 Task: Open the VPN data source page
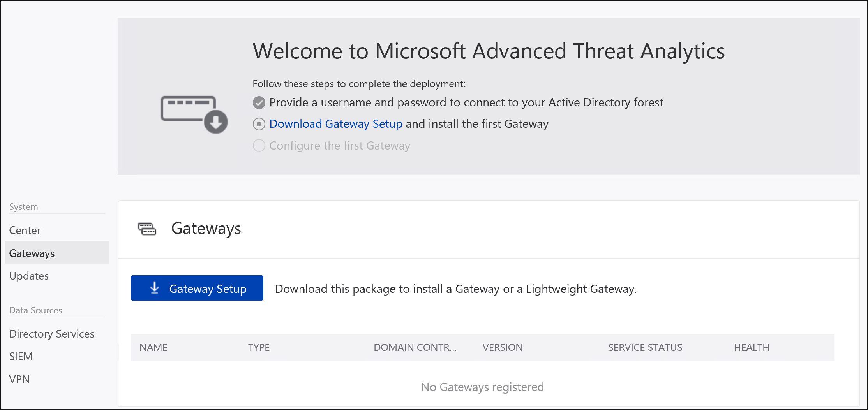tap(19, 379)
